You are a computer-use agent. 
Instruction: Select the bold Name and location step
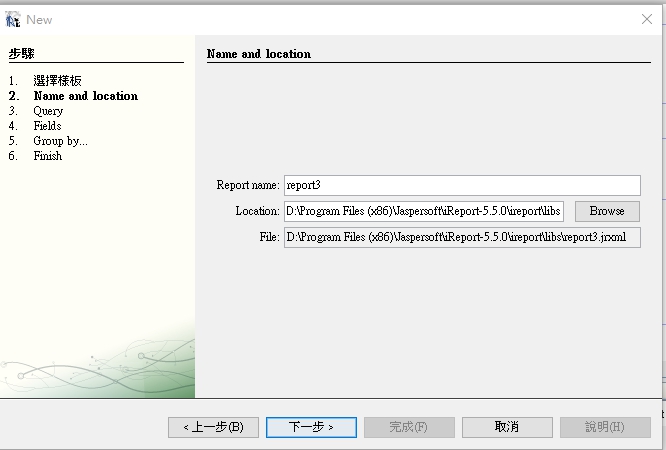(85, 96)
